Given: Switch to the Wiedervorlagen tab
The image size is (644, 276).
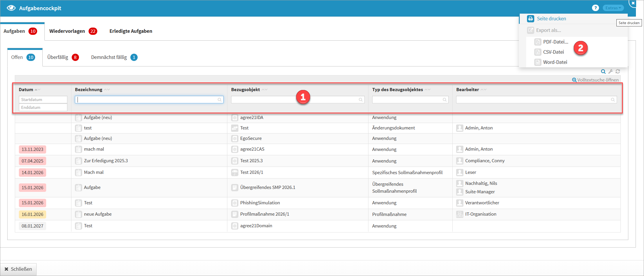Looking at the screenshot, I should click(67, 31).
